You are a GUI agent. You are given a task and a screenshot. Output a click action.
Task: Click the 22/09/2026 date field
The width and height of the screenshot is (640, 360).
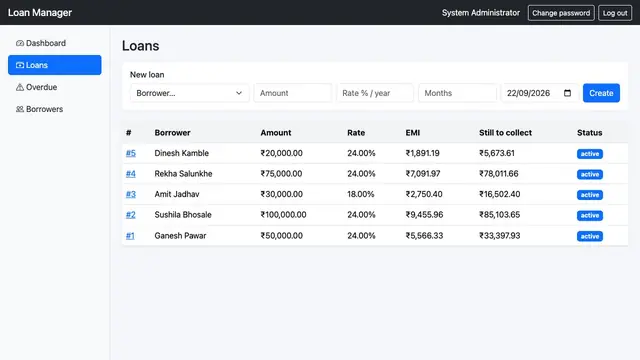pyautogui.click(x=540, y=93)
